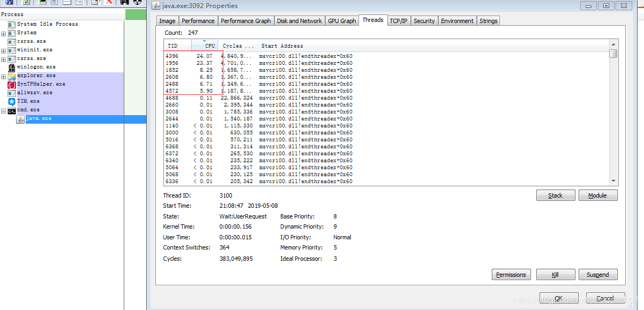Click the thread list scrollbar down arrow
This screenshot has height=310, width=644.
pos(614,180)
